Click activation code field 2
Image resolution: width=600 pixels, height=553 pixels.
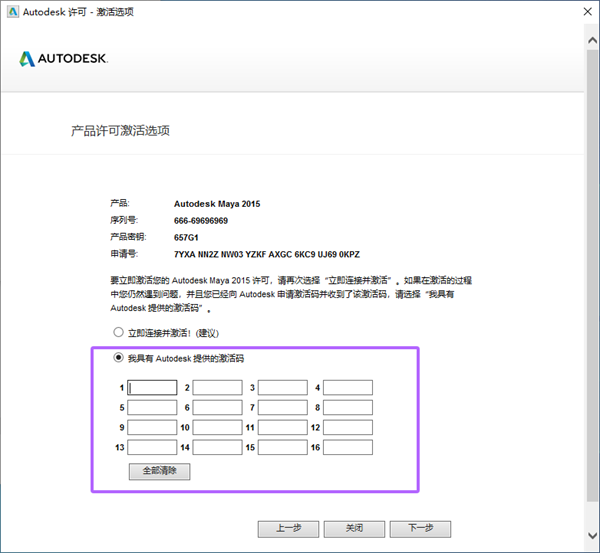tap(217, 388)
